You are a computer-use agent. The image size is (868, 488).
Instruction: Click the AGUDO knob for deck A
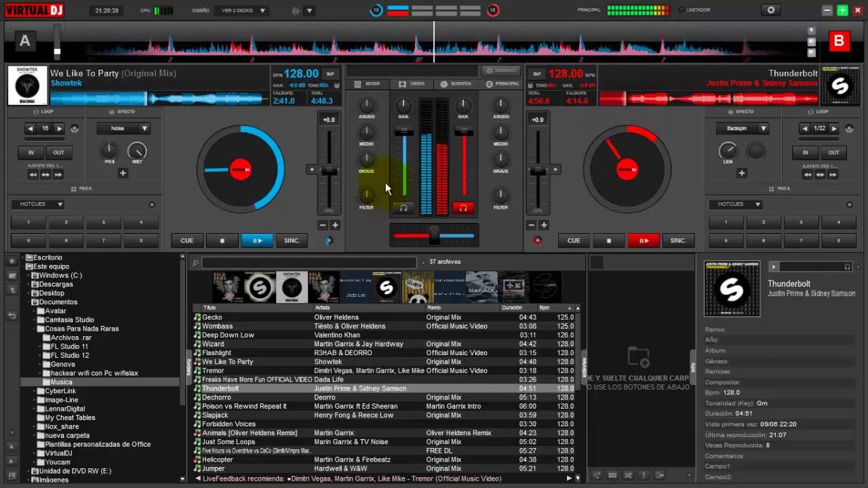click(x=366, y=106)
